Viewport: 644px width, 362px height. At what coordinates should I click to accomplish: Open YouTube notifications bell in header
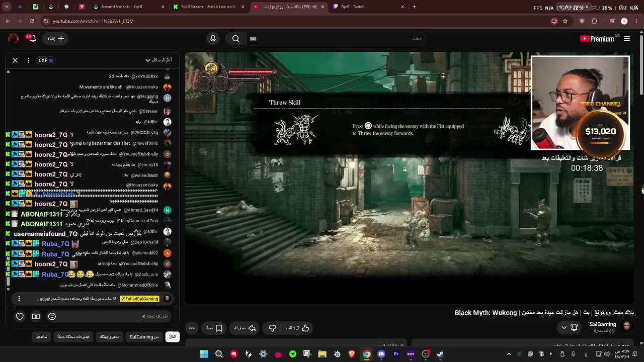point(31,39)
